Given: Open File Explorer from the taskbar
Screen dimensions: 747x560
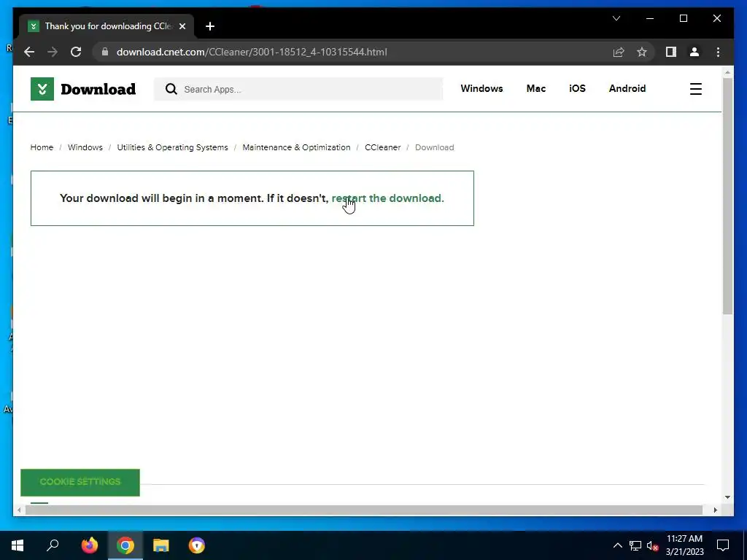Looking at the screenshot, I should [161, 545].
